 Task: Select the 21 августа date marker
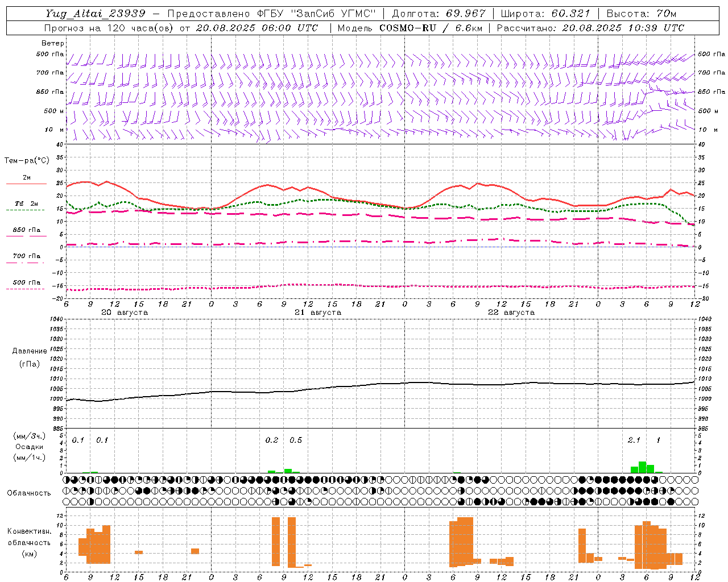click(318, 313)
